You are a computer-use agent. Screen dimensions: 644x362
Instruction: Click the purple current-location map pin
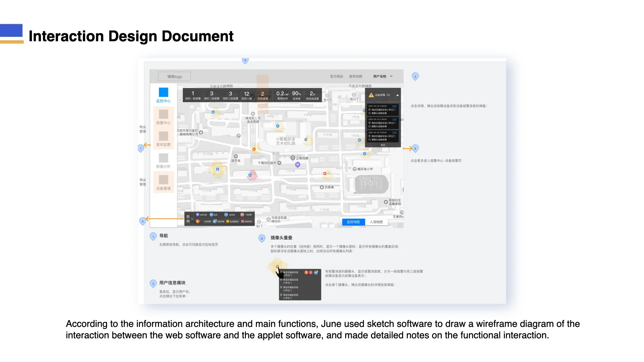298,165
